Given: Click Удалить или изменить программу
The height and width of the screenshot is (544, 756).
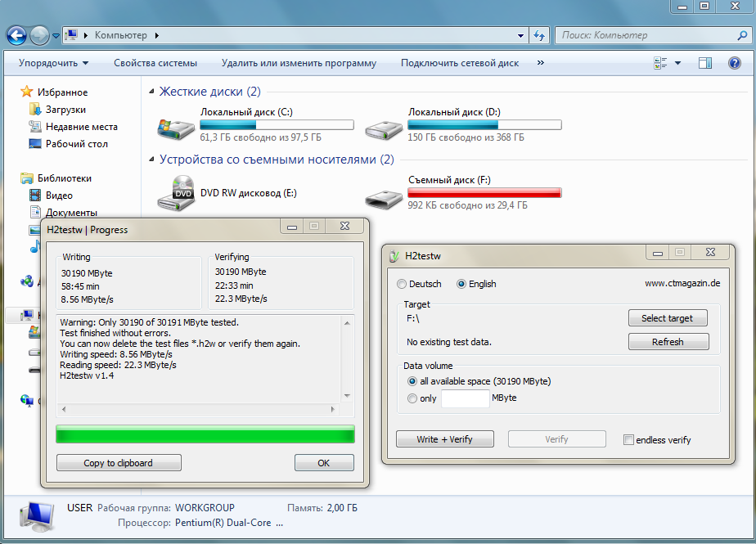Looking at the screenshot, I should coord(299,63).
